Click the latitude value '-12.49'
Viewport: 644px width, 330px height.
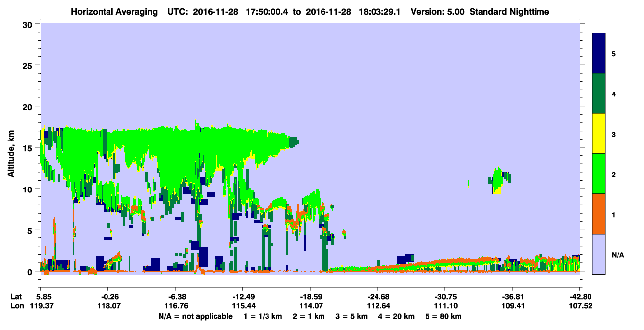pos(243,297)
